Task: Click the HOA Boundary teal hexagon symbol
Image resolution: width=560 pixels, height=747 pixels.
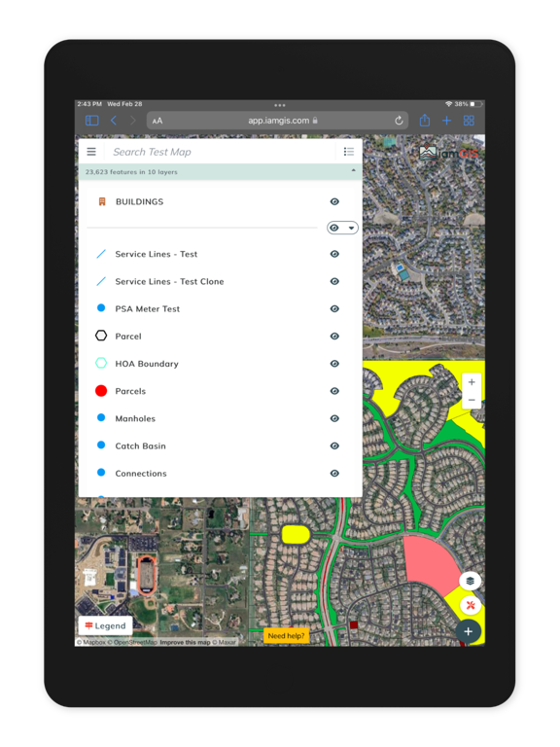Action: (x=101, y=363)
